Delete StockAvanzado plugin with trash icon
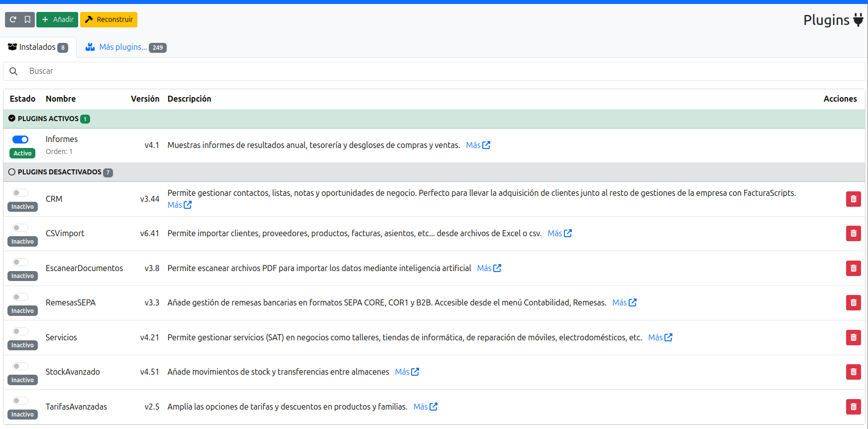This screenshot has width=868, height=429. pyautogui.click(x=853, y=372)
